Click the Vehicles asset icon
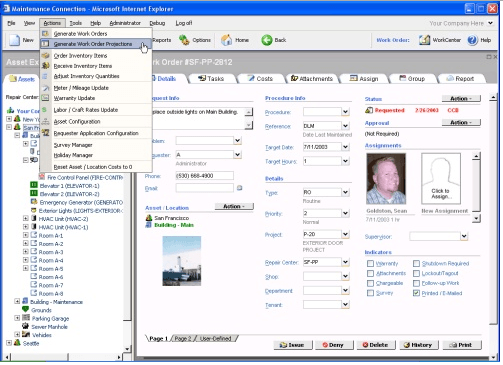 point(26,334)
